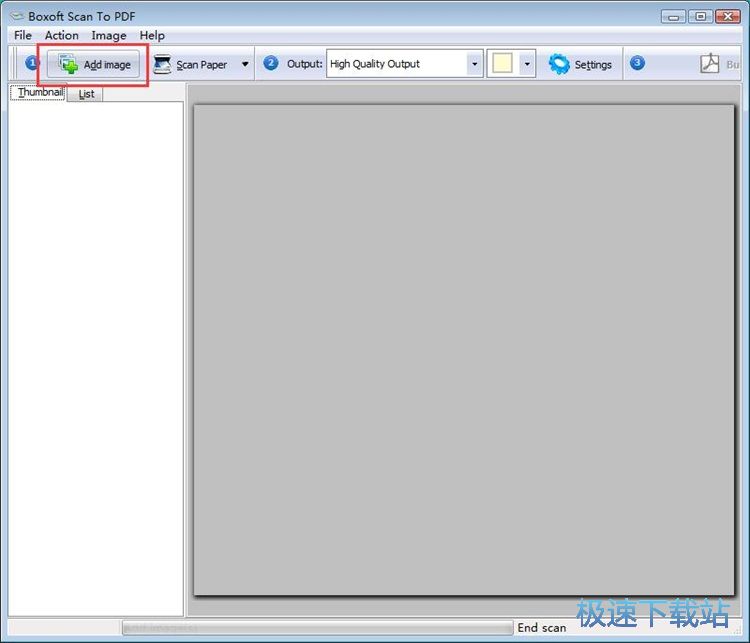750x643 pixels.
Task: Click the progress bar in the status bar
Action: (x=318, y=627)
